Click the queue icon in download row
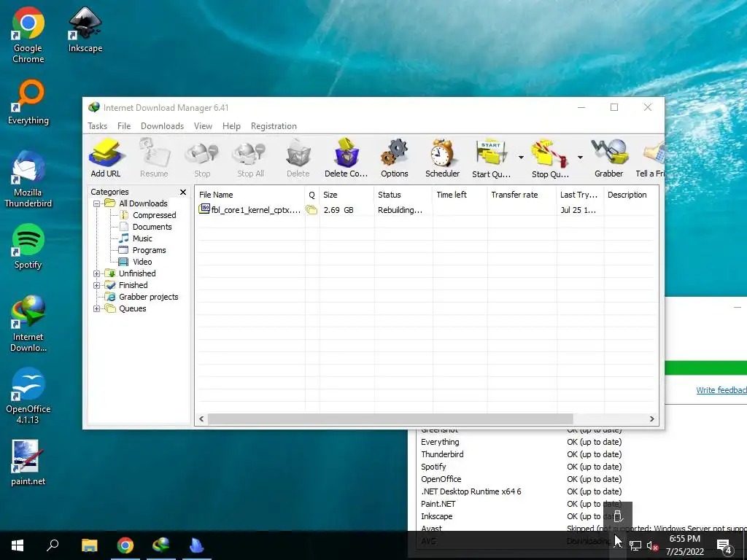 pyautogui.click(x=311, y=210)
